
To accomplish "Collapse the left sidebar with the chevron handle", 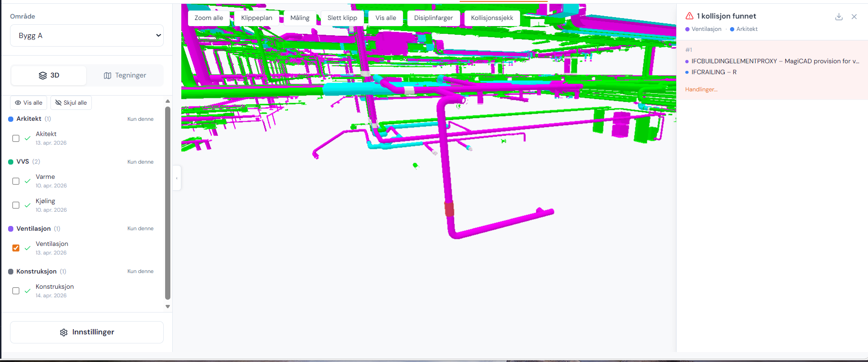I will pos(177,178).
